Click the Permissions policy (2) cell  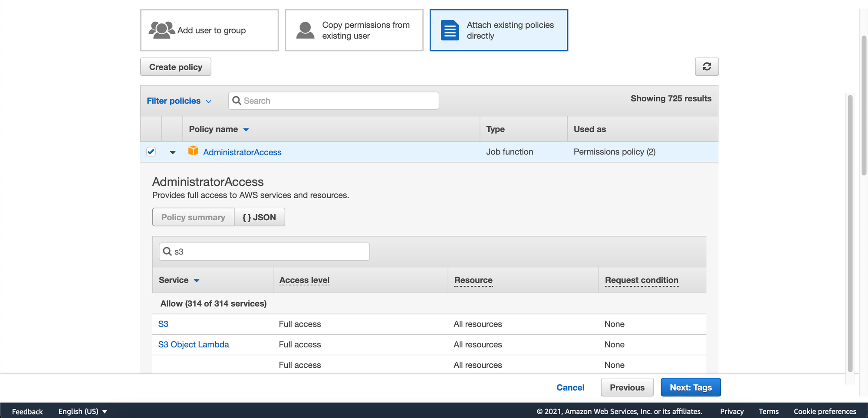pyautogui.click(x=615, y=152)
